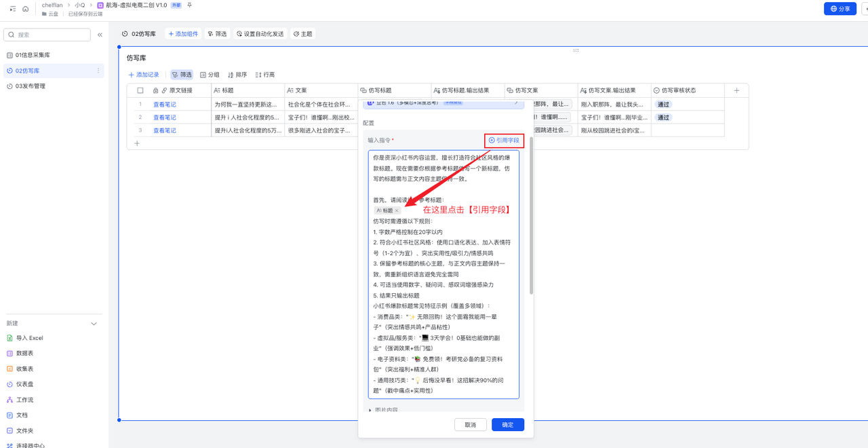Toggle the sidebar menu icon at top-left
Viewport: 868px width, 448px height.
click(x=13, y=9)
